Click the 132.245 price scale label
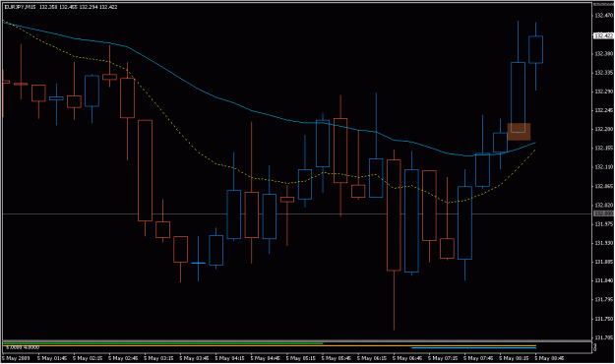The width and height of the screenshot is (615, 364). (604, 110)
